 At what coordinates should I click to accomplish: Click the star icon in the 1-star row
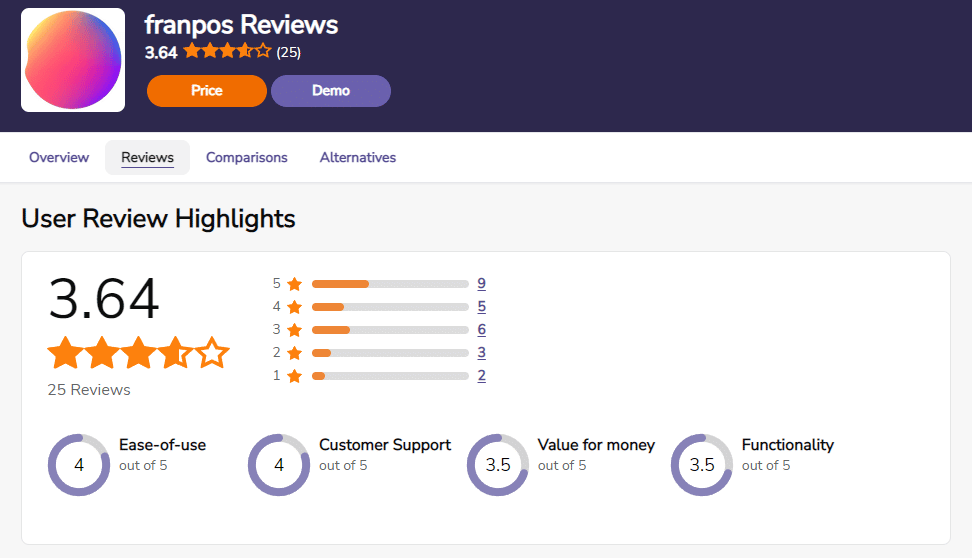tap(294, 376)
